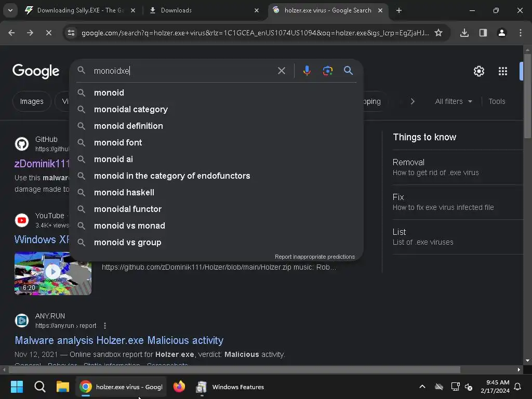Open Chrome three-dot menu
This screenshot has width=532, height=399.
[521, 33]
